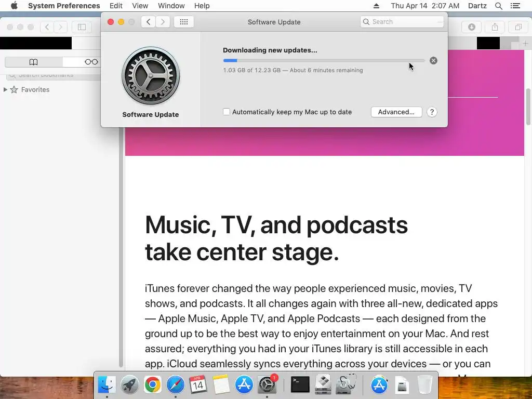
Task: Open System Preferences with badge in Dock
Action: pos(267,385)
